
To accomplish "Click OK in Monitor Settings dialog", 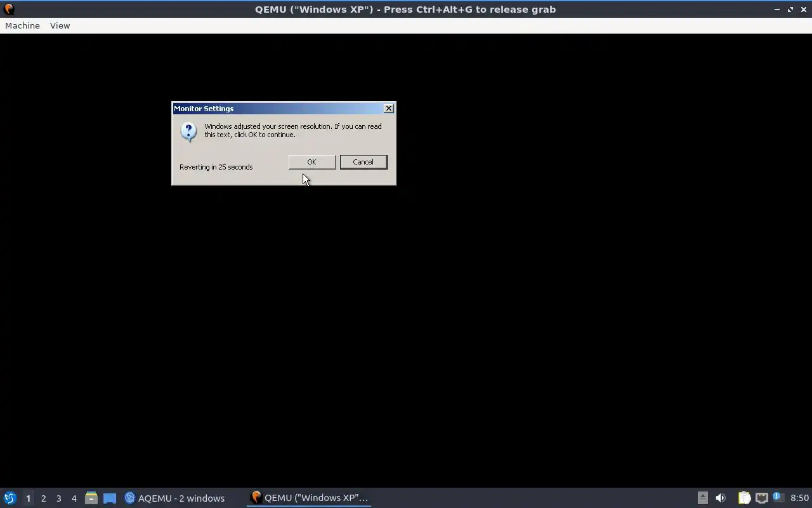I will tap(311, 162).
